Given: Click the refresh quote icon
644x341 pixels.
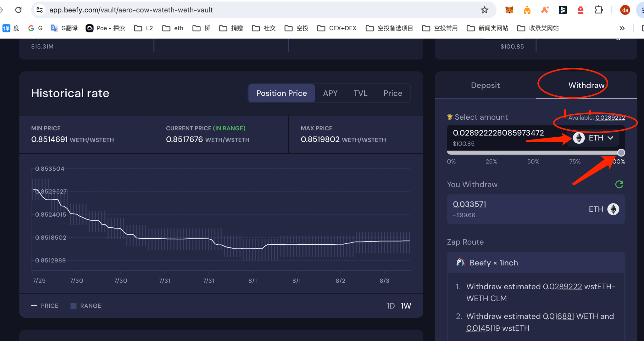Looking at the screenshot, I should click(619, 185).
